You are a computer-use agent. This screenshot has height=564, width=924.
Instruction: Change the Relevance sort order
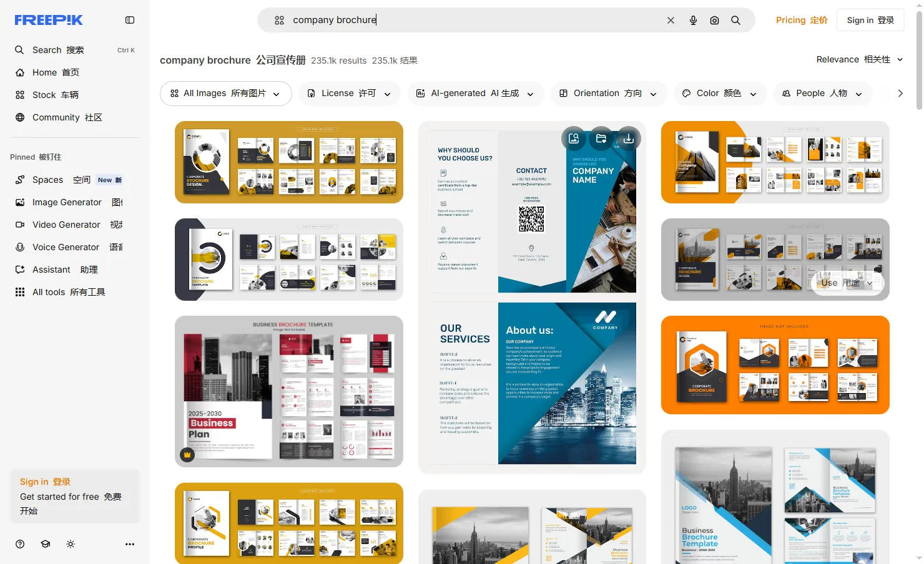pyautogui.click(x=859, y=59)
